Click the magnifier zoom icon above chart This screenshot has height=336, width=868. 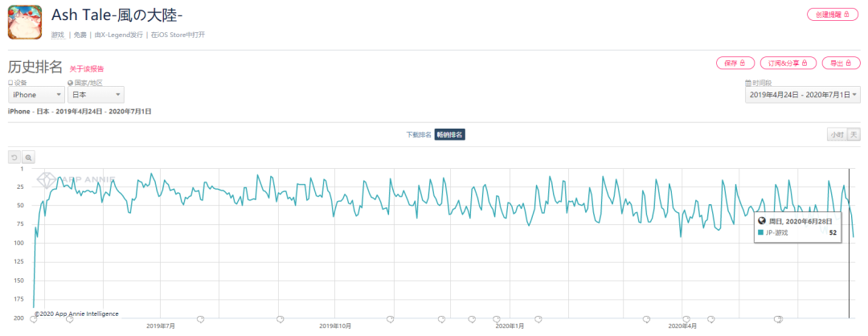pos(28,157)
